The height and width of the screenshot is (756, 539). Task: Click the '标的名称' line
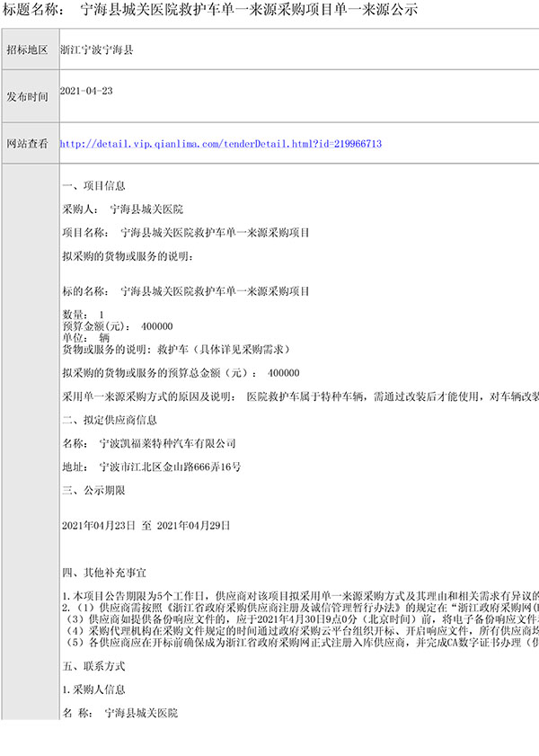pyautogui.click(x=186, y=291)
